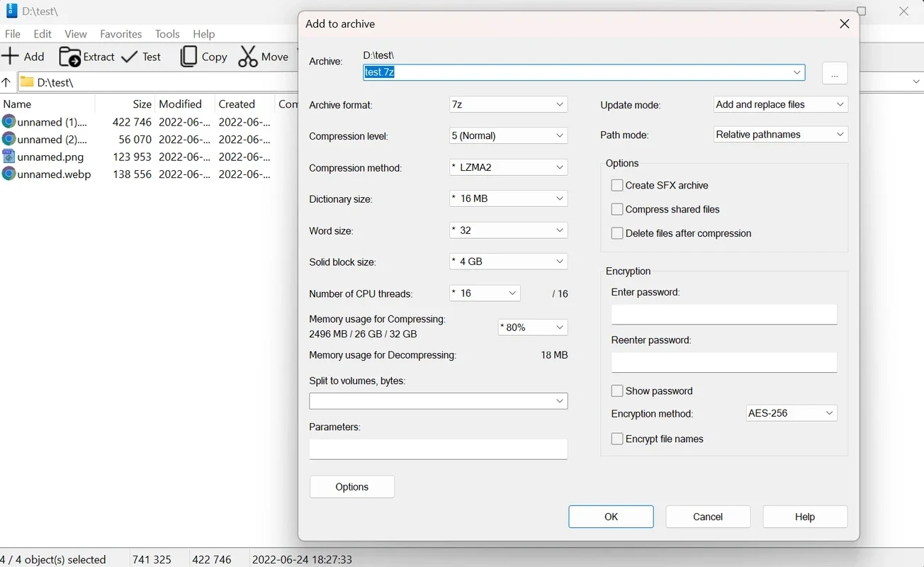Select the unnamed.webp file icon
The height and width of the screenshot is (567, 924).
(9, 174)
